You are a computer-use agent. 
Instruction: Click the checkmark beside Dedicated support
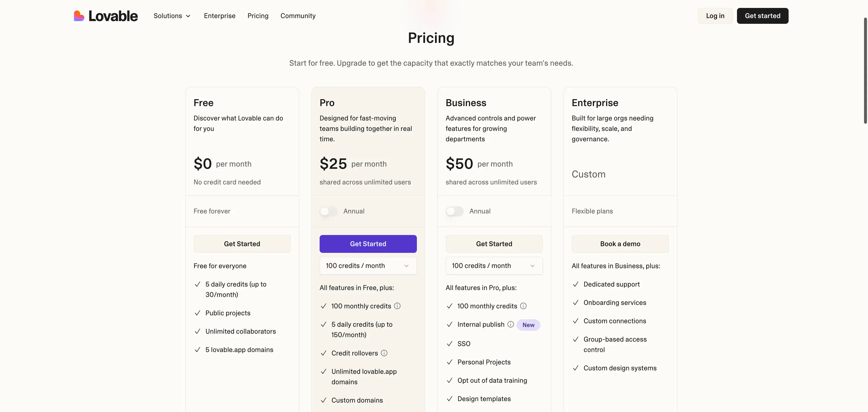(575, 284)
